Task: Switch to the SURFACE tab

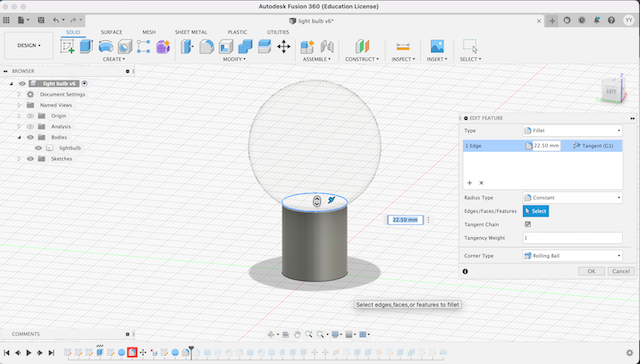Action: pyautogui.click(x=111, y=32)
